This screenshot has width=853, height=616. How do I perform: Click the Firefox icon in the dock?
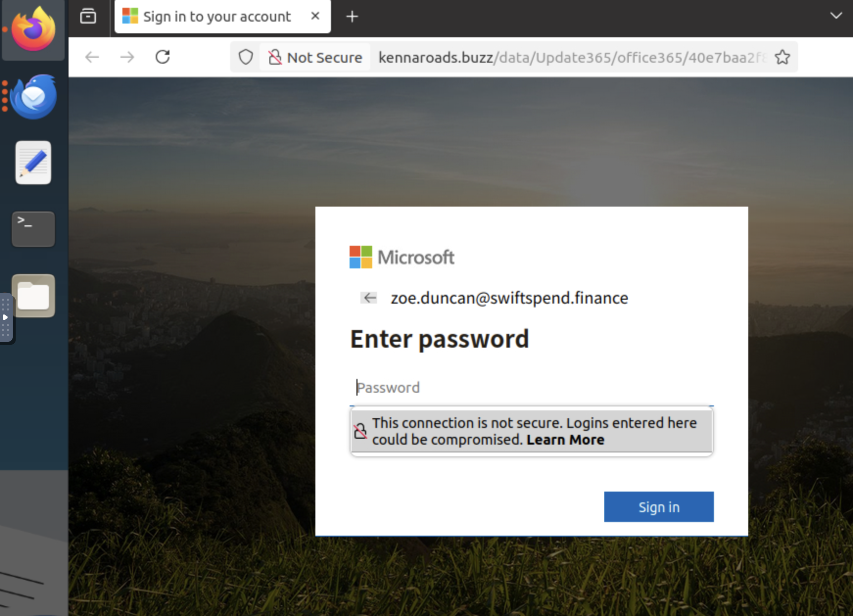tap(33, 28)
